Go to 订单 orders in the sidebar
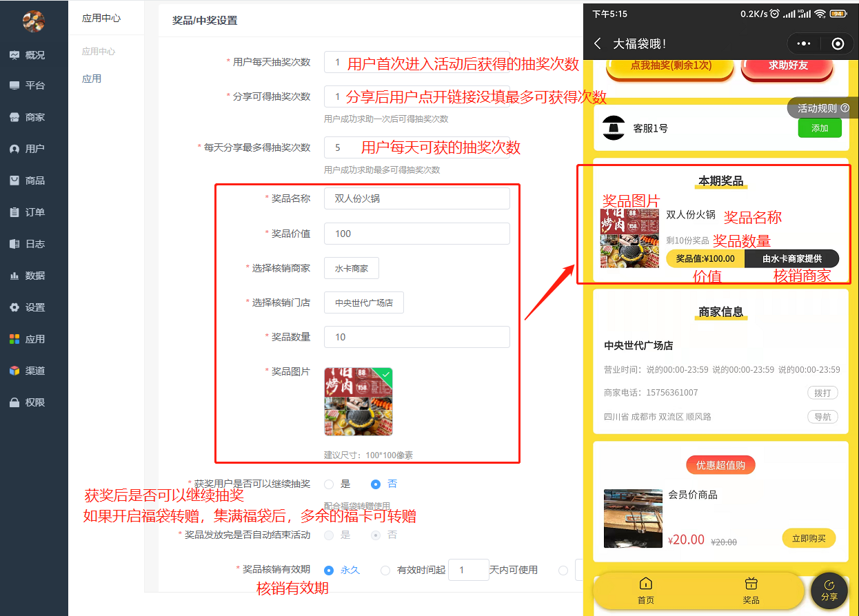Viewport: 859px width, 616px height. (28, 212)
